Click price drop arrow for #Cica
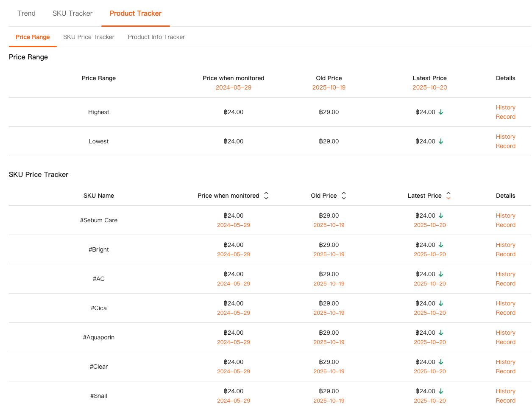Viewport: 532px width, 406px height. [441, 303]
